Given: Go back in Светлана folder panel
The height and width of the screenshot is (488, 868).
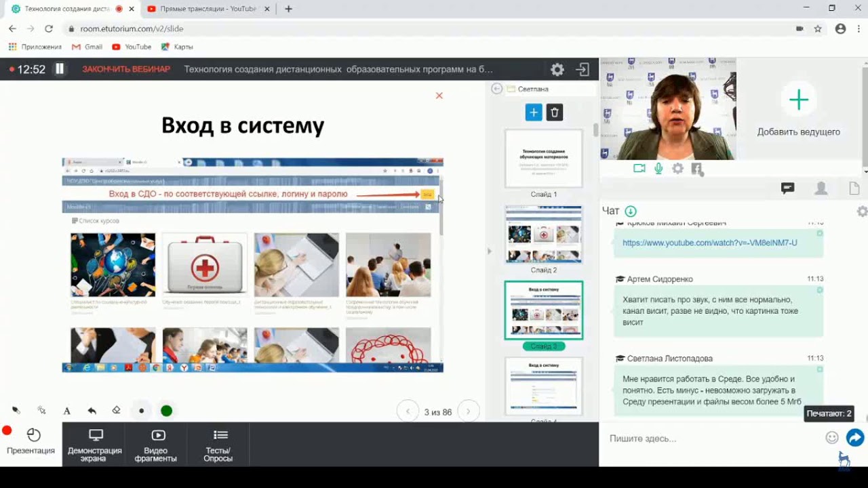Looking at the screenshot, I should pyautogui.click(x=496, y=89).
